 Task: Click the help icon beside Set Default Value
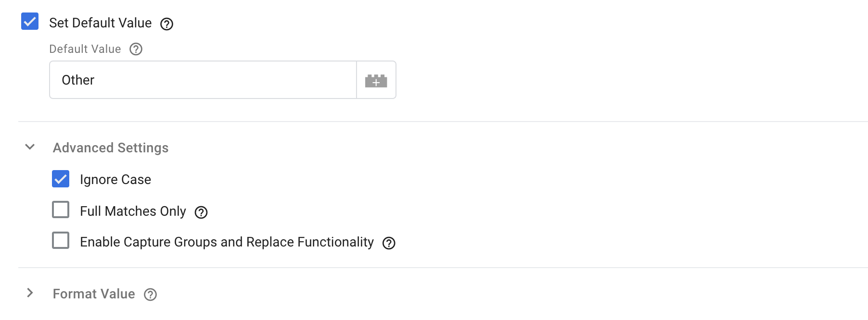(x=166, y=24)
